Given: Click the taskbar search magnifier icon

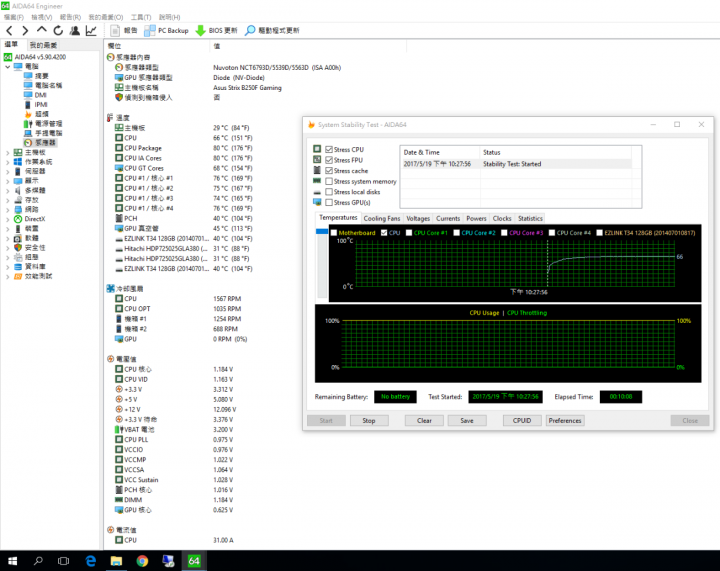Looking at the screenshot, I should coord(38,561).
